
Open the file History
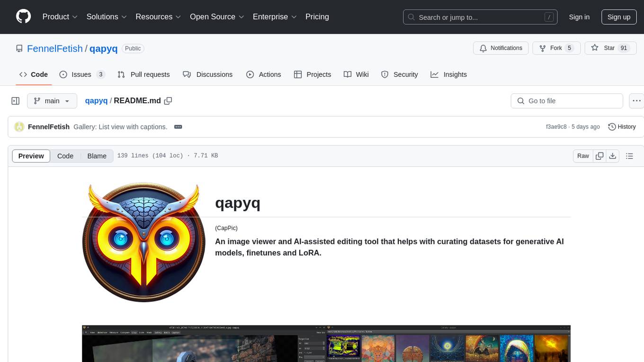tap(622, 127)
